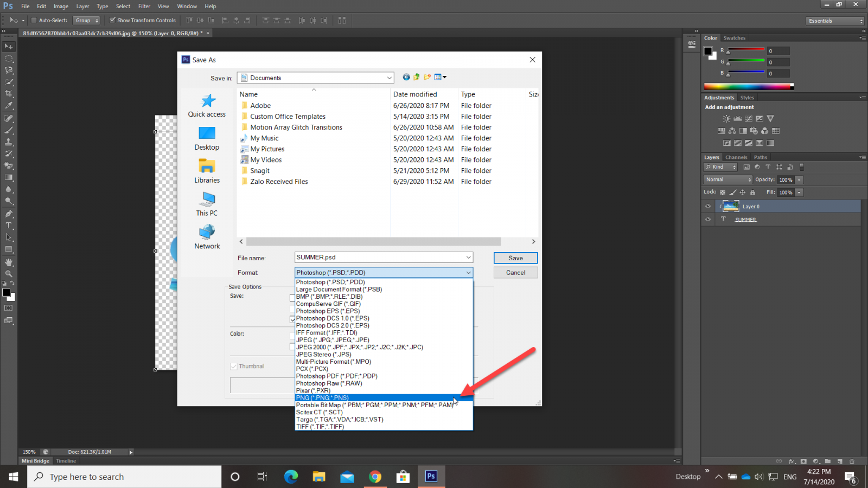Click the Quick access shortcut icon
Image resolution: width=868 pixels, height=488 pixels.
tap(207, 101)
